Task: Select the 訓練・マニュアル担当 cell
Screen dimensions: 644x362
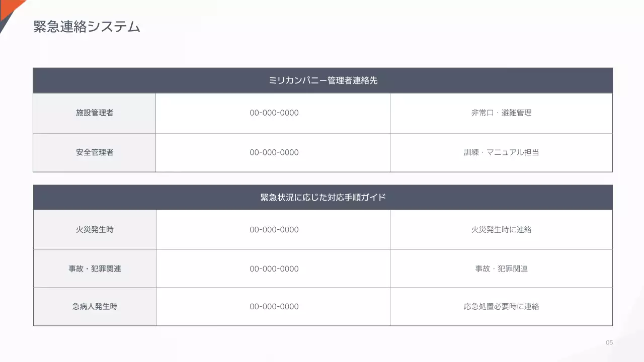Action: pos(501,152)
